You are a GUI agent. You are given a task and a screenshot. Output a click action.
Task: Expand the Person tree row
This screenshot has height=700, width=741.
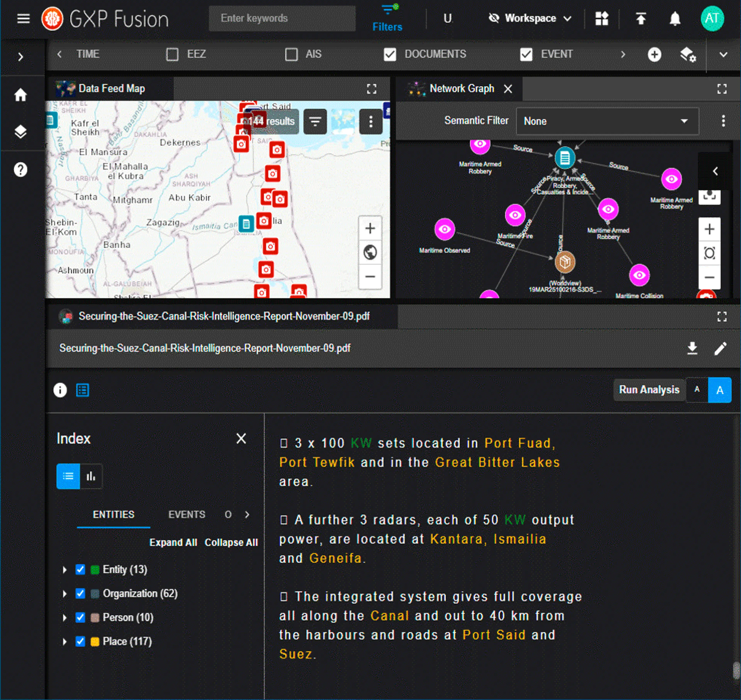(x=65, y=618)
